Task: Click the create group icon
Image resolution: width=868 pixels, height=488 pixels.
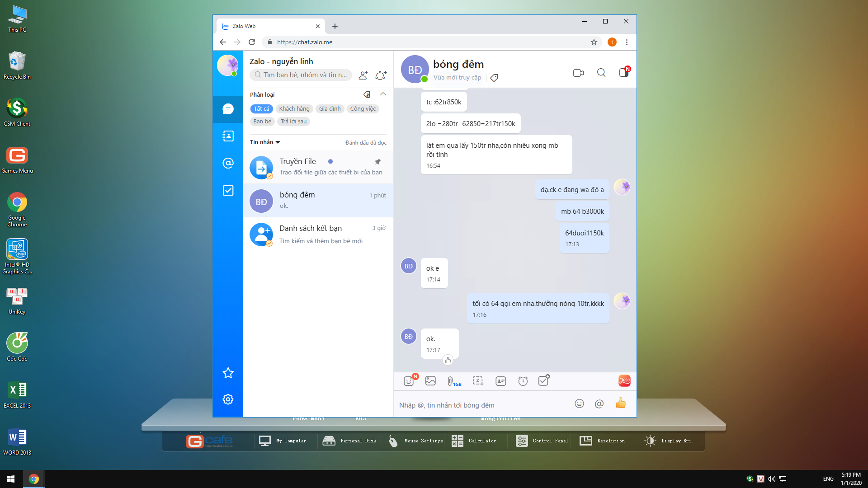Action: [381, 75]
